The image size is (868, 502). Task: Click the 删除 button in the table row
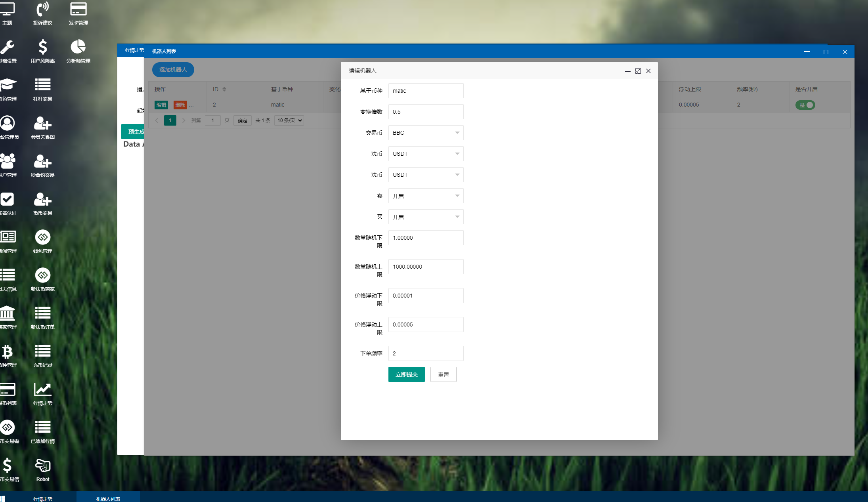pos(181,105)
